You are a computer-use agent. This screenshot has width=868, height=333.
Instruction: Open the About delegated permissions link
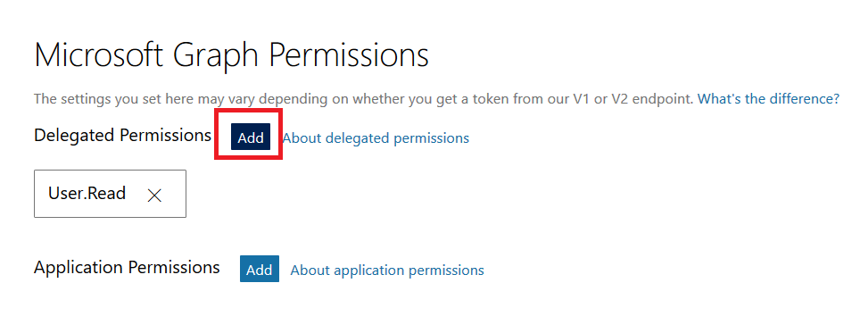click(x=376, y=138)
